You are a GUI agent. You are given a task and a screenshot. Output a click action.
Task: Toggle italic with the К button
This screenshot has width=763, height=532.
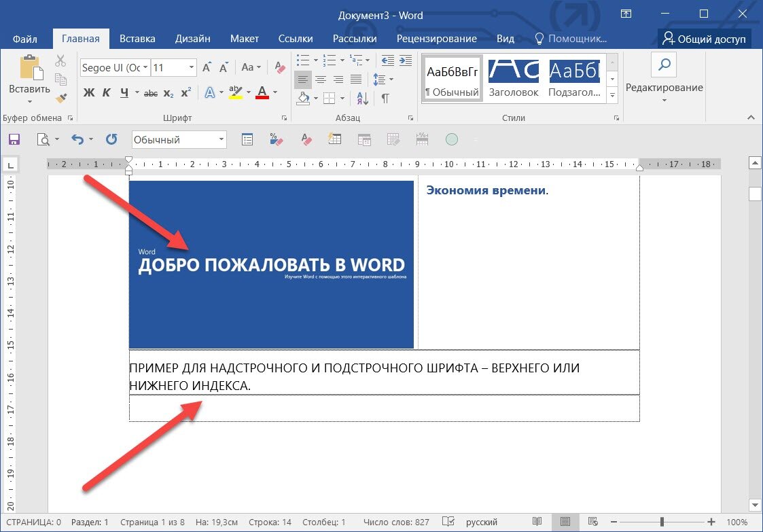click(x=107, y=92)
